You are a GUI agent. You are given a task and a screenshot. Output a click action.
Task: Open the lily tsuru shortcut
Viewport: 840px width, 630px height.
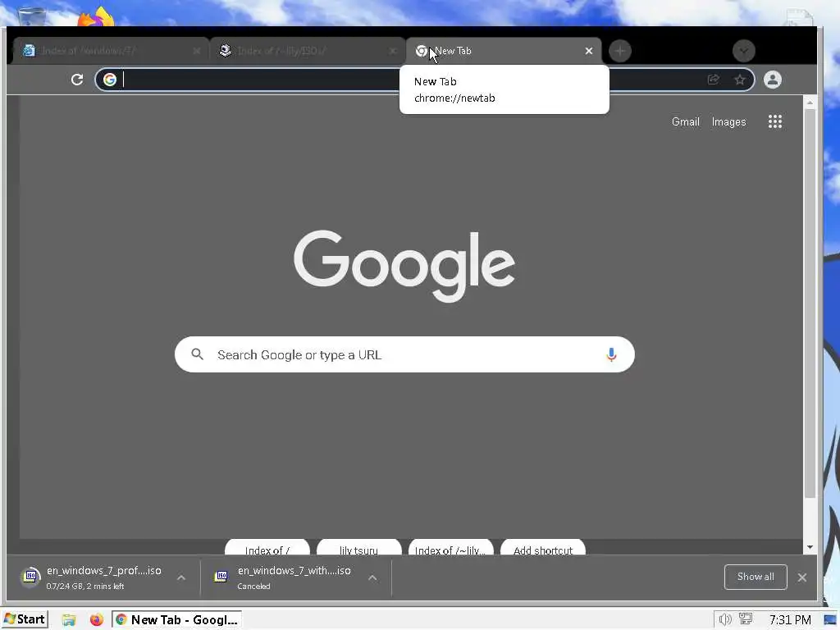(359, 549)
